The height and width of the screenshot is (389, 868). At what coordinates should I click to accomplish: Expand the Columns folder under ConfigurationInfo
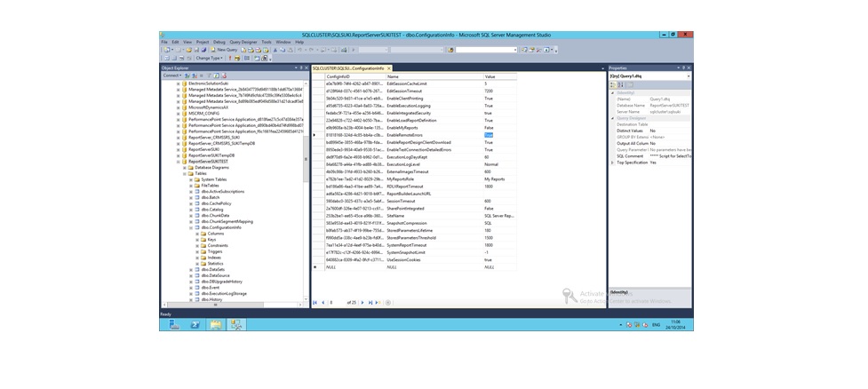[197, 234]
